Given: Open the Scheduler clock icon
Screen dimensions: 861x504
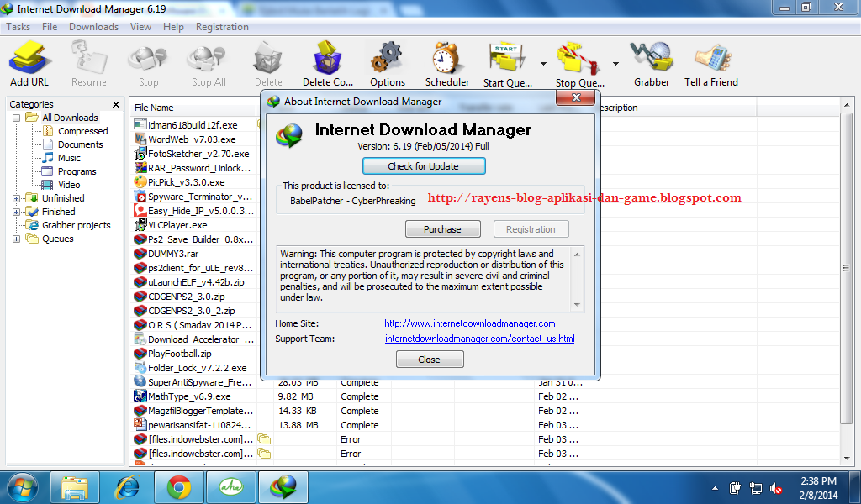Looking at the screenshot, I should [447, 64].
